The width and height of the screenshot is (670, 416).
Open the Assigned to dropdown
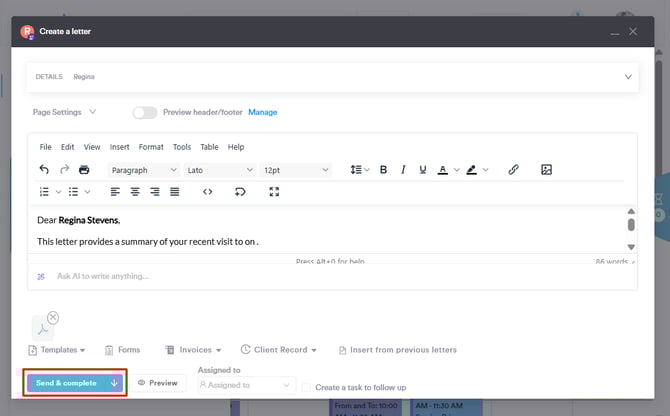click(x=245, y=384)
